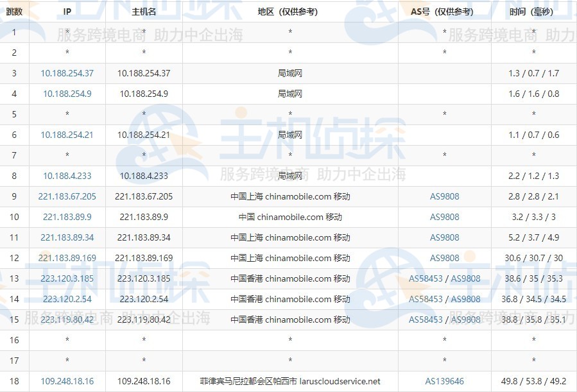
Task: Click hop number 18 cell
Action: (x=14, y=381)
